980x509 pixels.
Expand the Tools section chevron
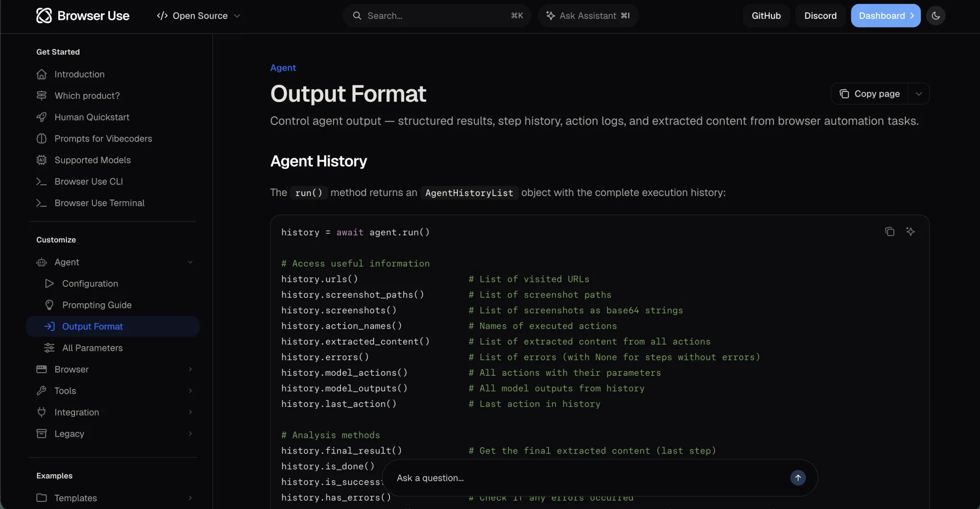190,391
